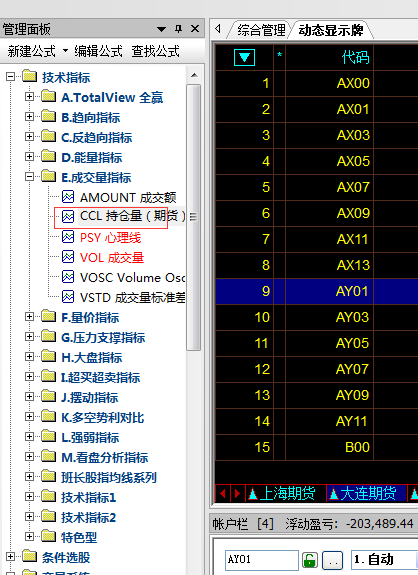Select the B00 contract row
418x575 pixels.
coord(317,447)
